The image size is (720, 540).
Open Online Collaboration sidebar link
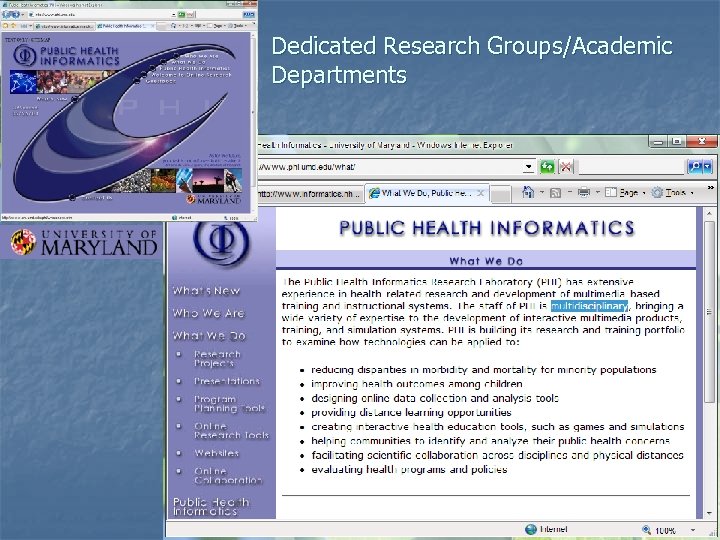point(228,476)
